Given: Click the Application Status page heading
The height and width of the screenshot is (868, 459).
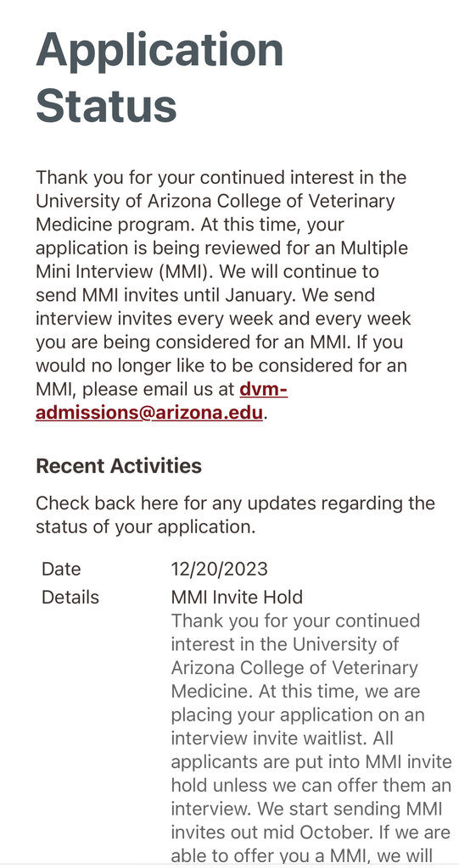Looking at the screenshot, I should click(160, 77).
